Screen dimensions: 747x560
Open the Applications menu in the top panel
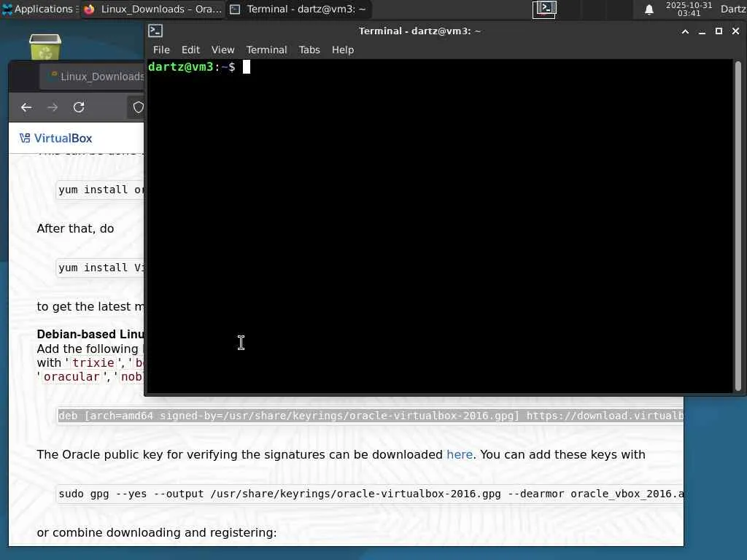[38, 9]
